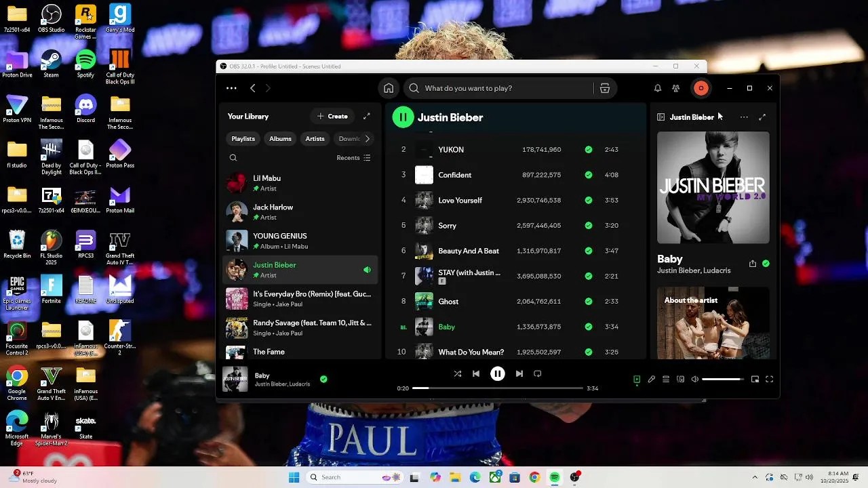Screen dimensions: 868x488
Task: Open the playback queue
Action: (666, 380)
